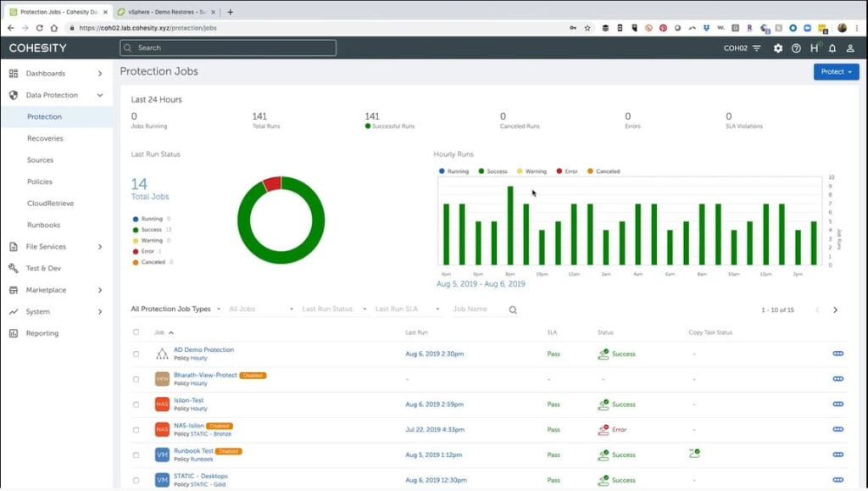Open Policies in the sidebar
The width and height of the screenshot is (868, 491).
(x=40, y=181)
